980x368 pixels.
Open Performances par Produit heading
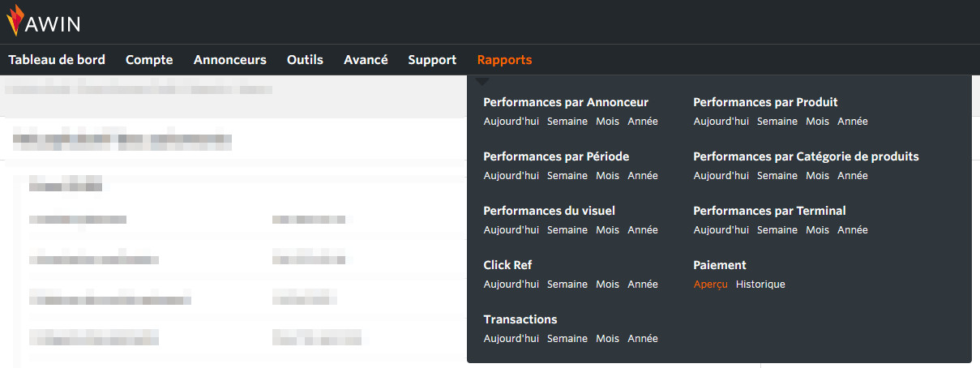765,102
